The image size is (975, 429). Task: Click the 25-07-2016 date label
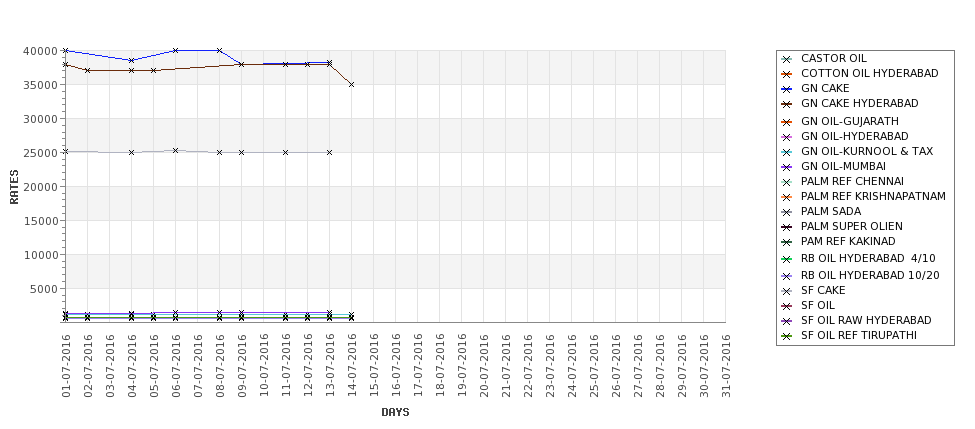coord(594,366)
